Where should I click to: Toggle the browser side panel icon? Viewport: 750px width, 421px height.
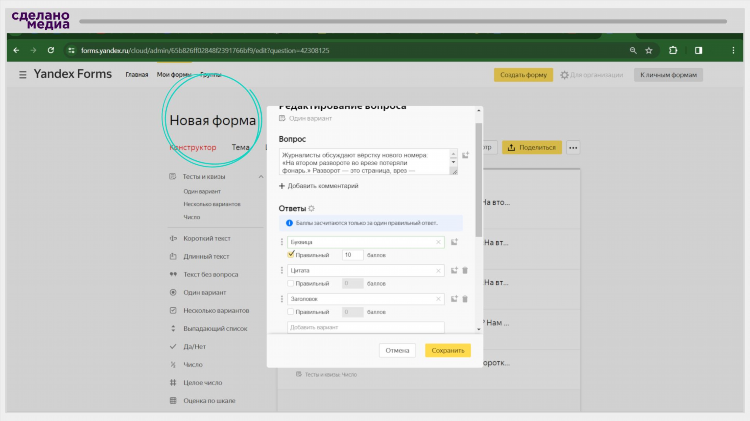coord(698,50)
